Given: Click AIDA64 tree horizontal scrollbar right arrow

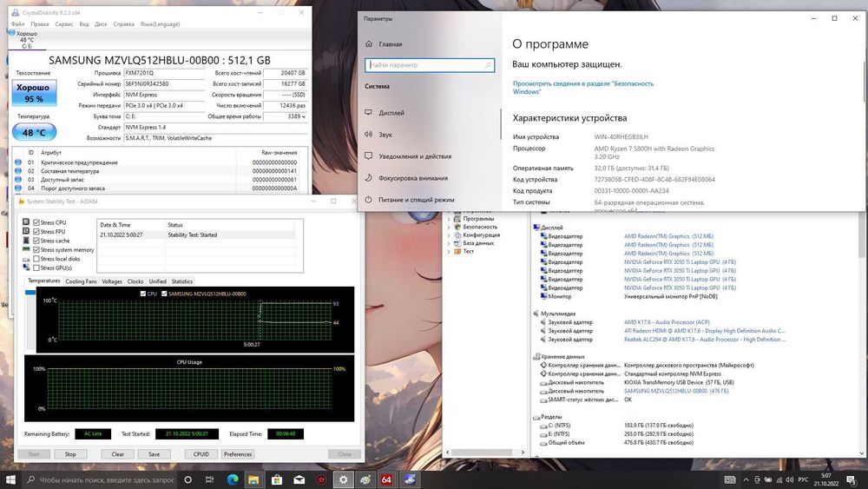Looking at the screenshot, I should click(523, 453).
